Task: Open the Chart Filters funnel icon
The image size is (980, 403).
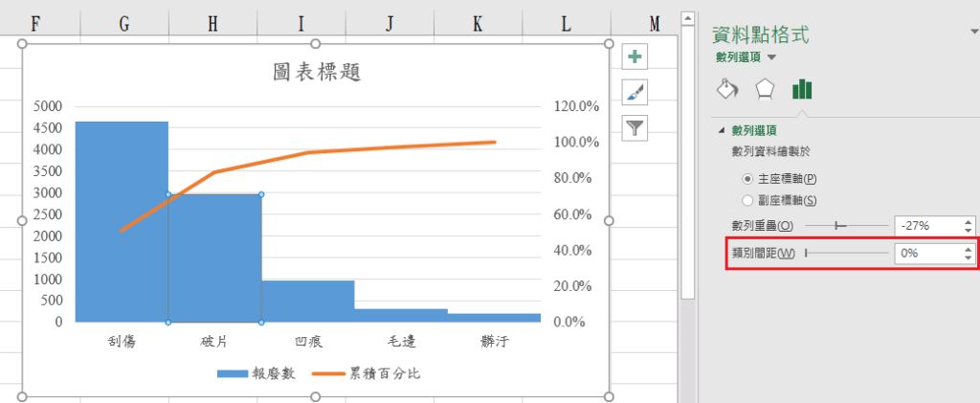Action: [635, 126]
